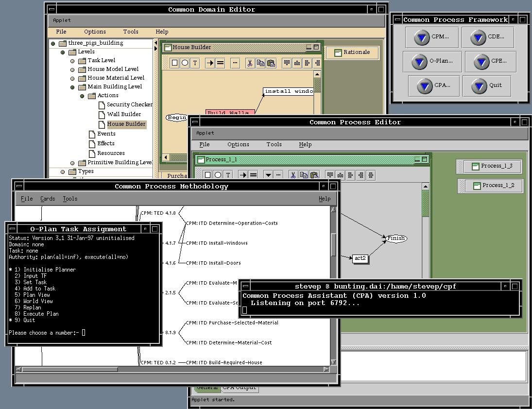Expand the Task Level tree node
Viewport: 532px width, 409px height.
(x=72, y=61)
